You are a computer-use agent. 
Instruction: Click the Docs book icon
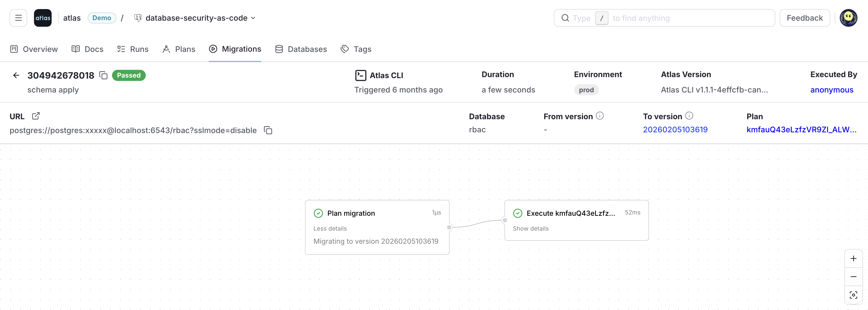pyautogui.click(x=76, y=49)
